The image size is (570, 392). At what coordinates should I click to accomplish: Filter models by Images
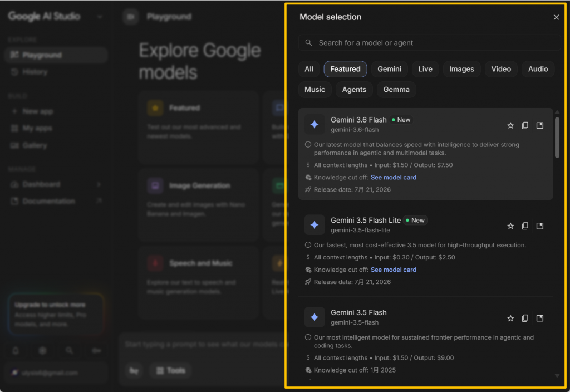click(461, 69)
